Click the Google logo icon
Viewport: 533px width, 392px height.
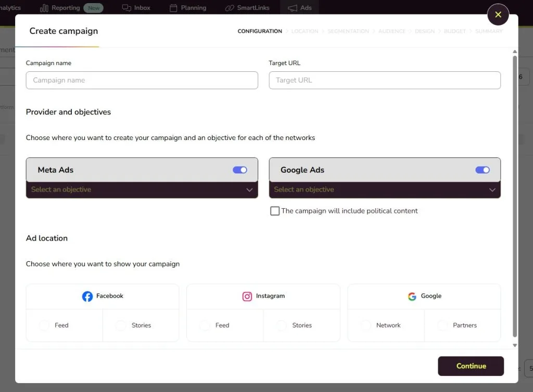tap(412, 296)
